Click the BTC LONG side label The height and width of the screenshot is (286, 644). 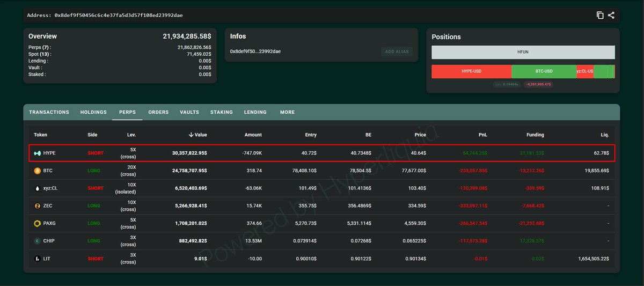[x=94, y=171]
